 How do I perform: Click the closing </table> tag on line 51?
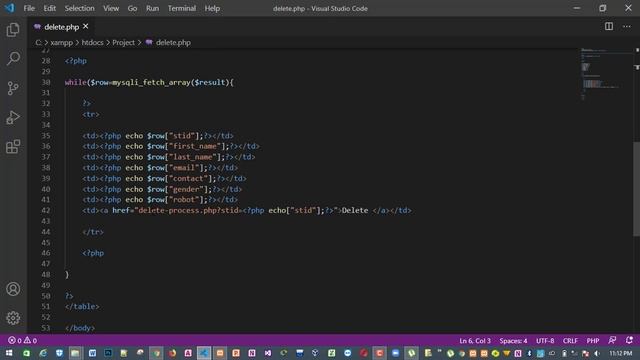(x=82, y=307)
